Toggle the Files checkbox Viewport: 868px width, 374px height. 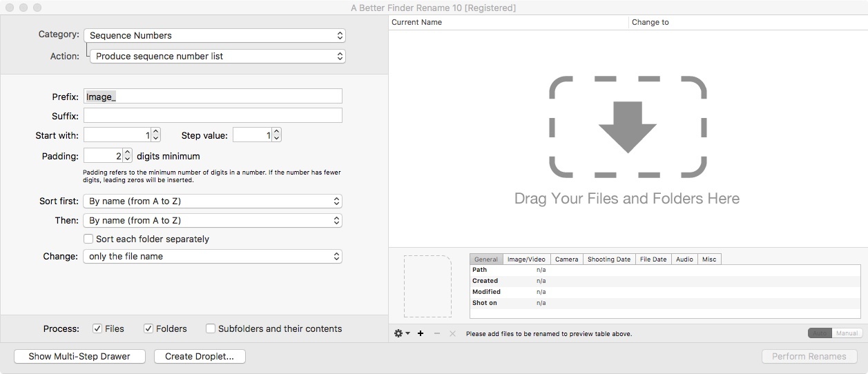tap(98, 328)
